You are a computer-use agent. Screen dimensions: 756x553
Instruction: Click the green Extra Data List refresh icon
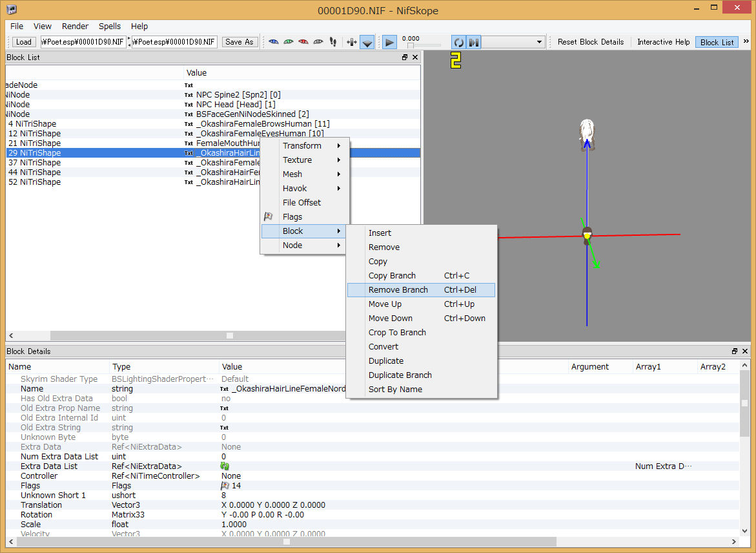[225, 466]
